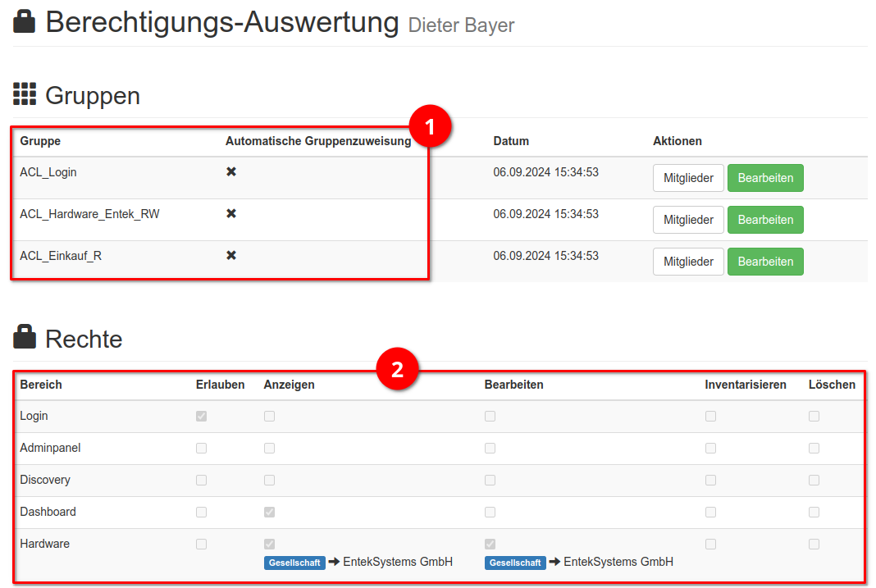Click Mitglieder for ACL_Hardware_Entek_RW

[x=687, y=219]
